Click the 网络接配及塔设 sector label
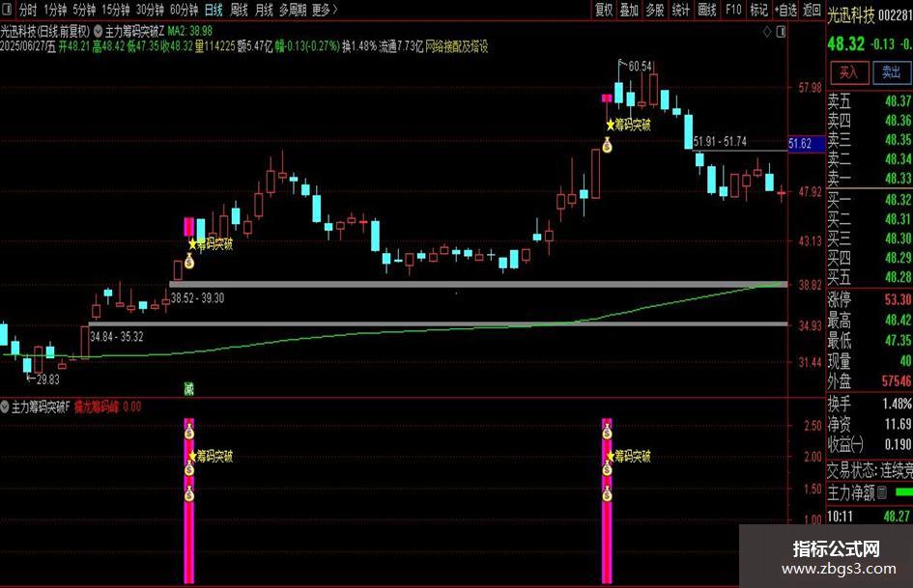Screen dimensions: 913x588 point(457,46)
